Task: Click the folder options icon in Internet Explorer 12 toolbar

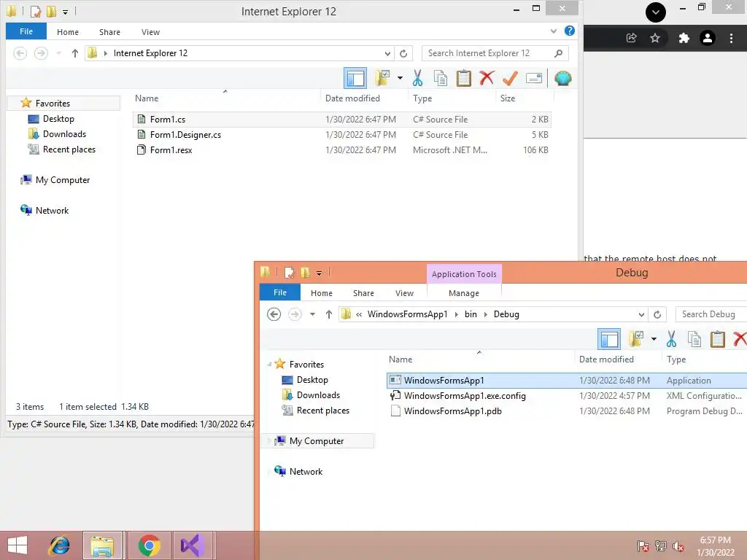Action: coord(382,78)
